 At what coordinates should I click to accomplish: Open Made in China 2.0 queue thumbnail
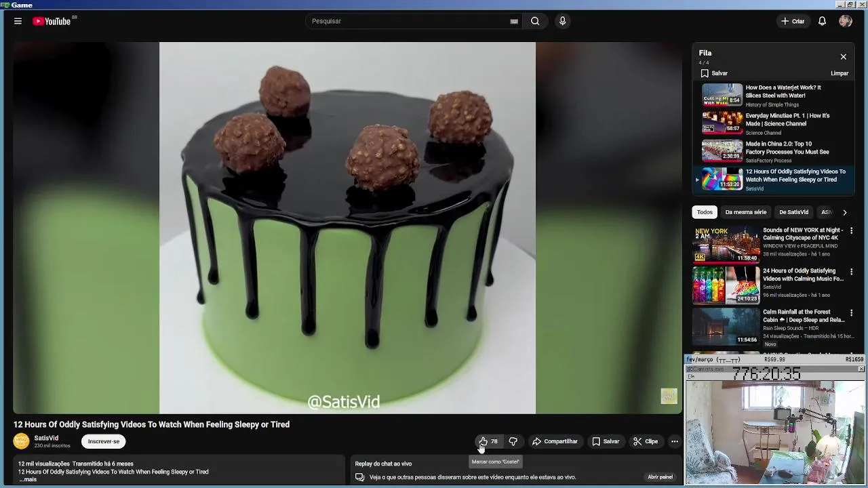pyautogui.click(x=722, y=151)
